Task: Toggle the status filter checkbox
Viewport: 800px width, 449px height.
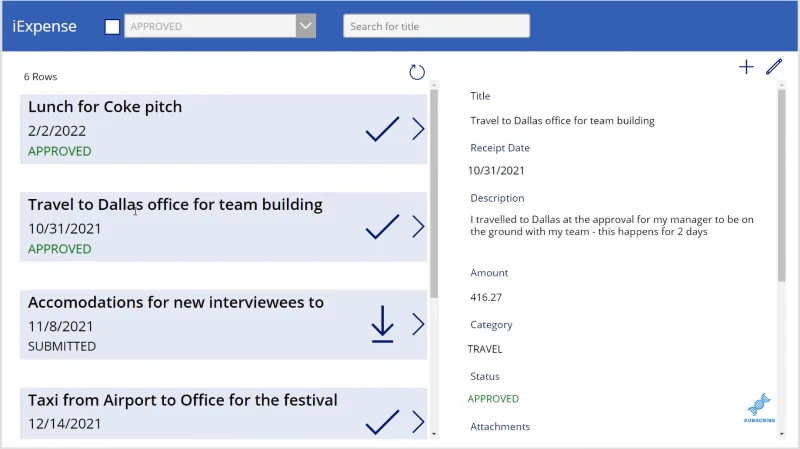Action: 112,27
